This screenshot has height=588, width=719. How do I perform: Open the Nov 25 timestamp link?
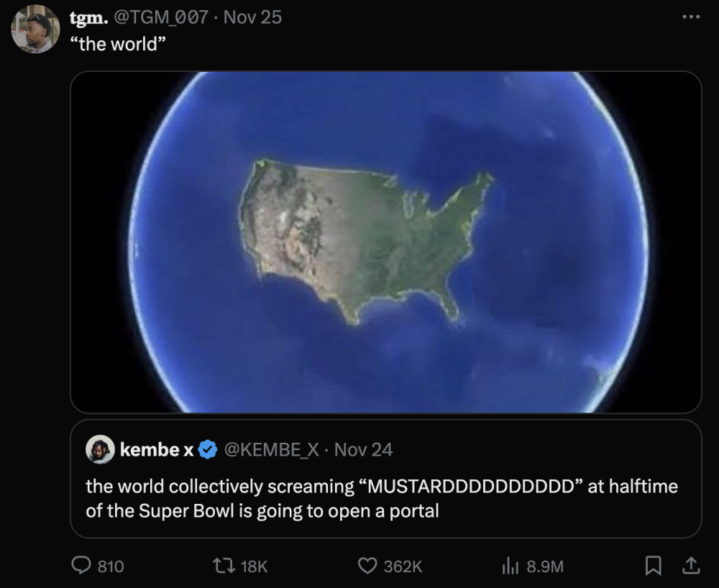252,17
